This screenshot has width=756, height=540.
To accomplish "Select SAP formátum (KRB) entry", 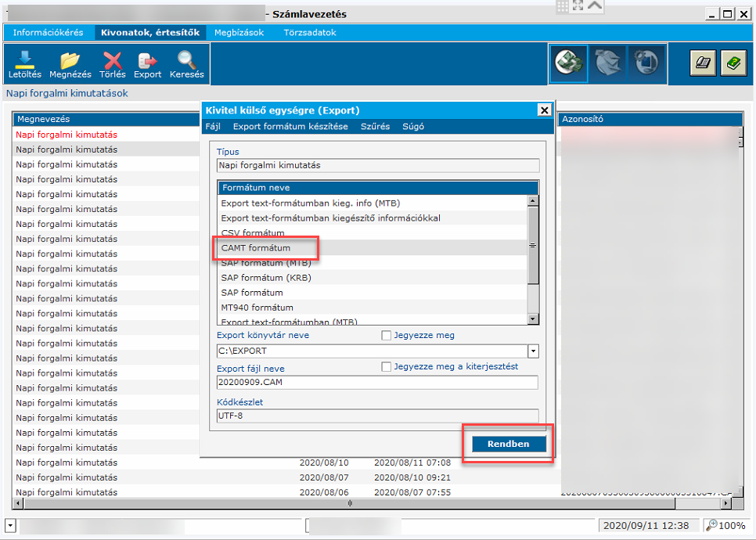I will click(373, 278).
